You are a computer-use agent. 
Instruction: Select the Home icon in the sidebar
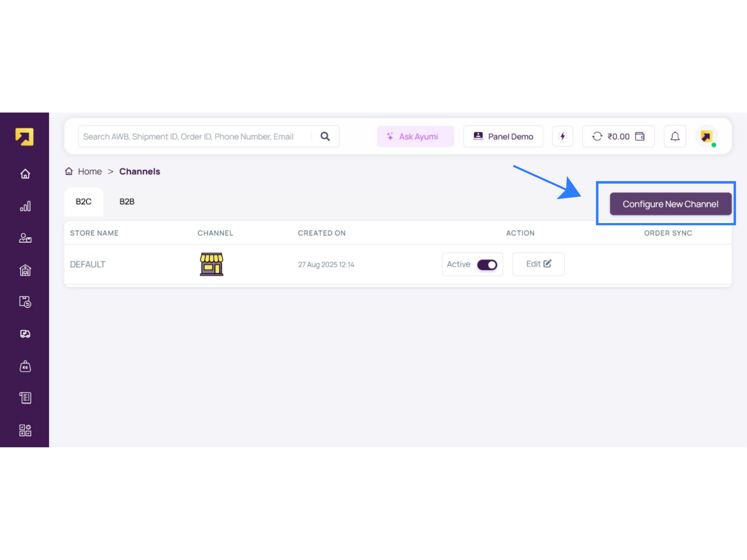coord(24,174)
